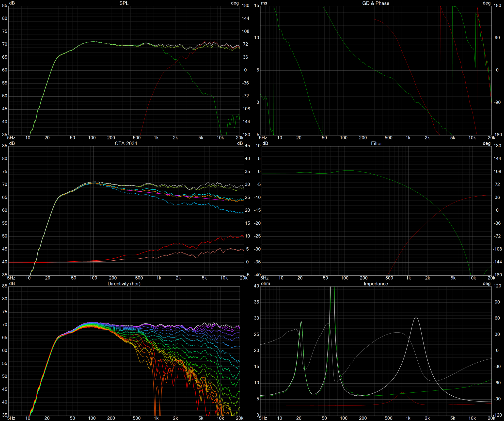Click the 20k frequency label under Filter chart

click(491, 278)
